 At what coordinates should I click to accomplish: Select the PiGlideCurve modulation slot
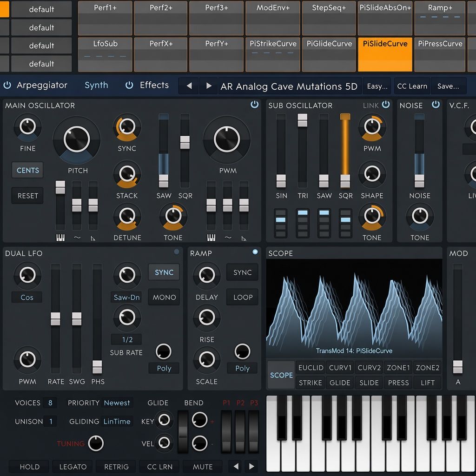click(329, 55)
